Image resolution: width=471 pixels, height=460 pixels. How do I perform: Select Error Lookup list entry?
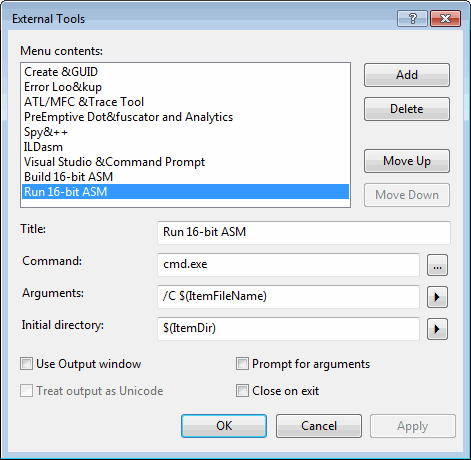(185, 87)
